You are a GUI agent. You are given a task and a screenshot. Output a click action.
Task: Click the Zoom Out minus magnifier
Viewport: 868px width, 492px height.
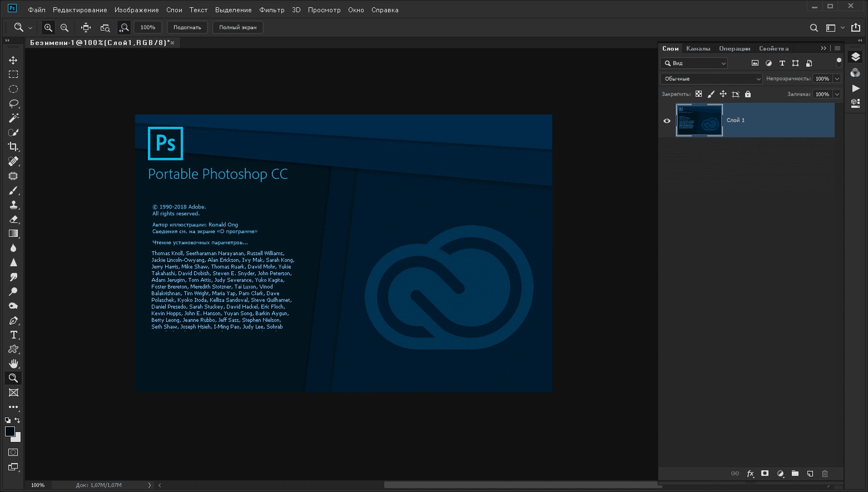coord(65,27)
